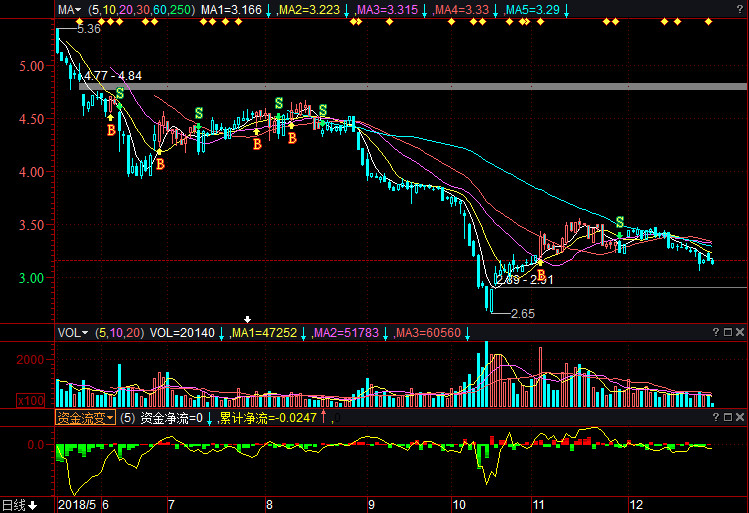749x513 pixels.
Task: Select the MA1=3.166 legend label
Action: pos(232,9)
